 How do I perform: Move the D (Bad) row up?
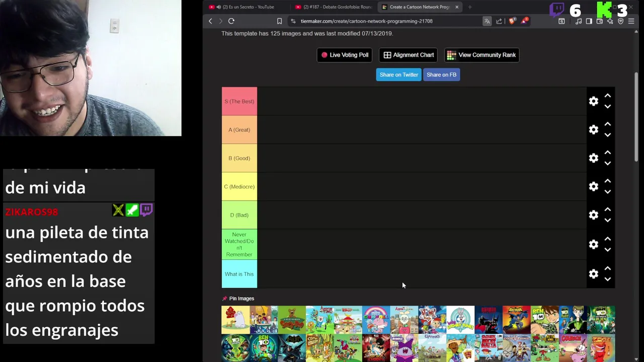[x=607, y=209]
